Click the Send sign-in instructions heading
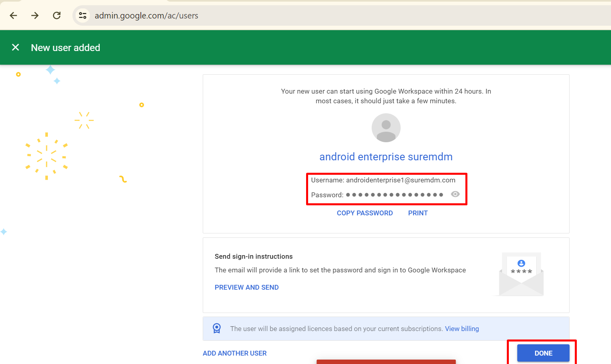This screenshot has width=611, height=364. (254, 256)
